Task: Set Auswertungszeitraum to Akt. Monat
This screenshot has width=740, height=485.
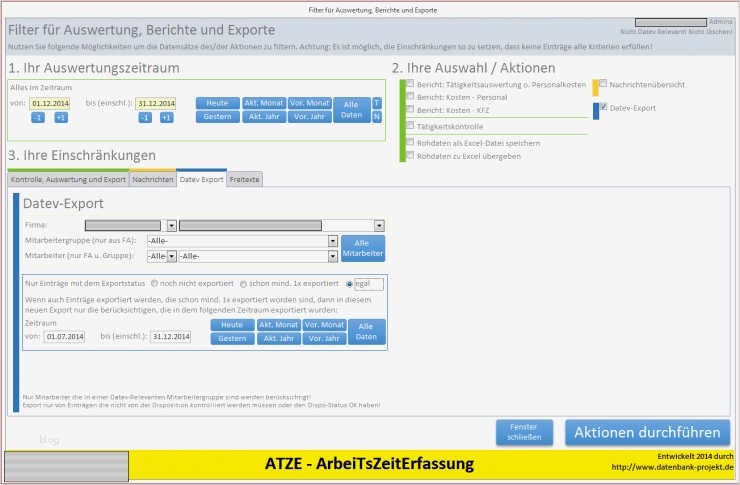Action: tap(264, 103)
